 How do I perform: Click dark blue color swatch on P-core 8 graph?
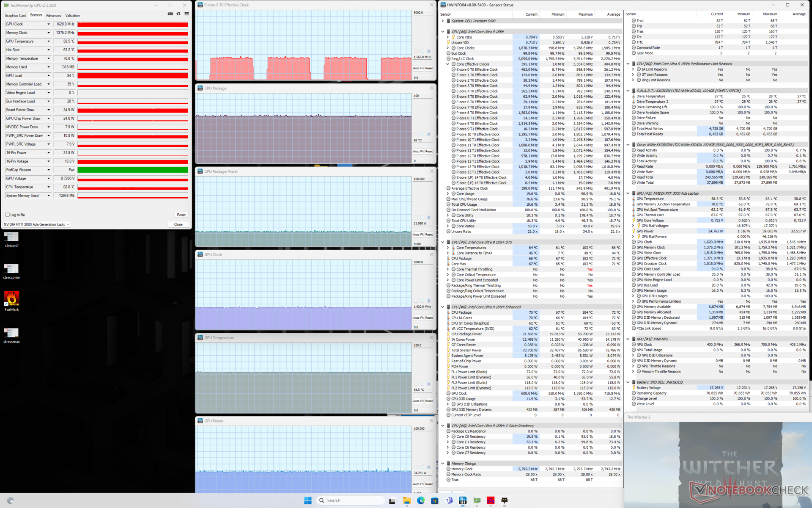click(428, 51)
